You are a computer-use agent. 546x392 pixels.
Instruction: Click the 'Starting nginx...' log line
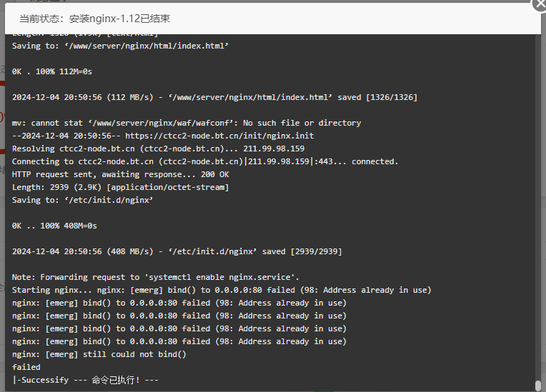(222, 290)
